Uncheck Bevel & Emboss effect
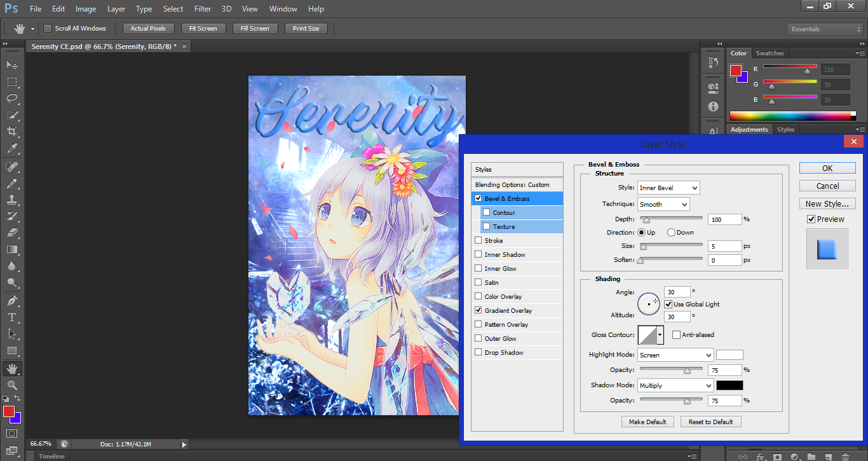Viewport: 868px width, 461px height. click(478, 198)
